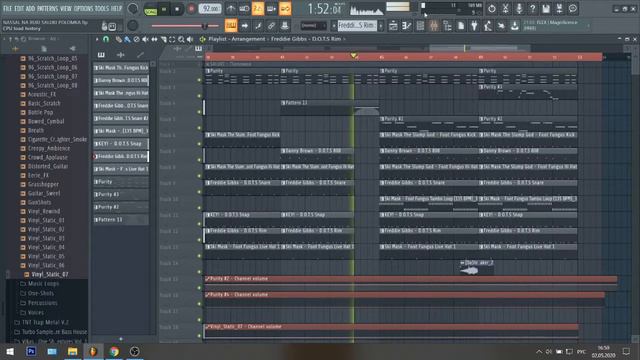Open the Browser view icon
Screen dimensions: 640x360
pos(447,26)
